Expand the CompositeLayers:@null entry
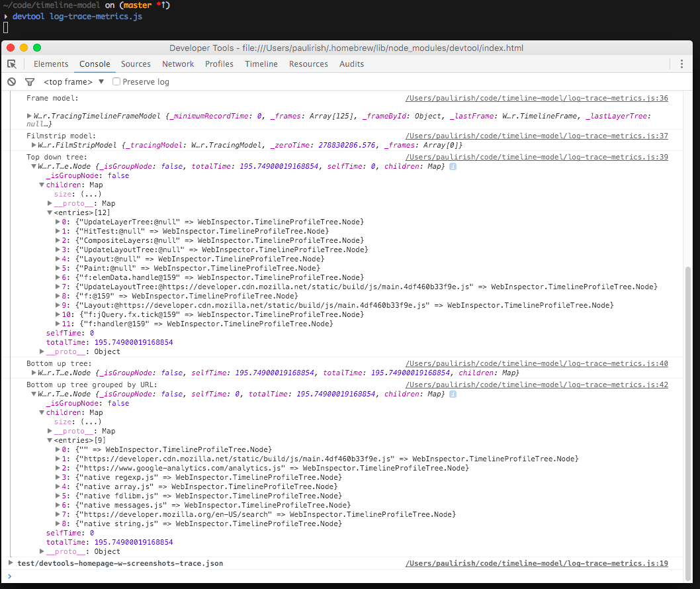This screenshot has height=589, width=700. 58,241
